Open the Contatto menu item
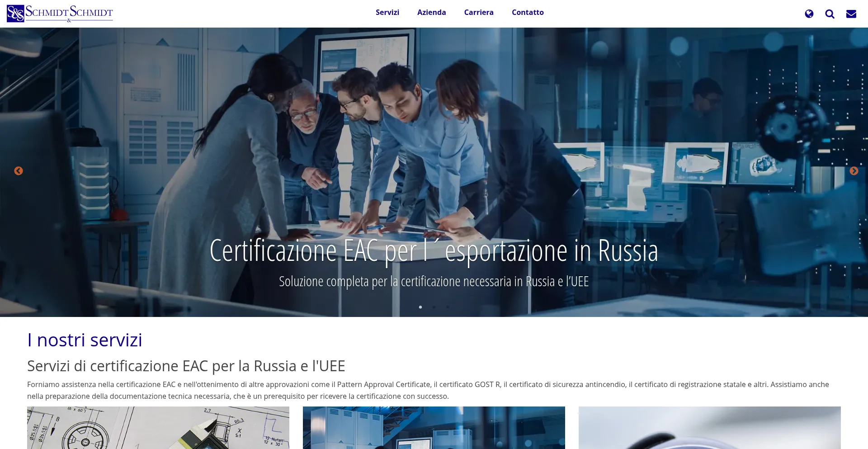The height and width of the screenshot is (449, 868). tap(528, 13)
